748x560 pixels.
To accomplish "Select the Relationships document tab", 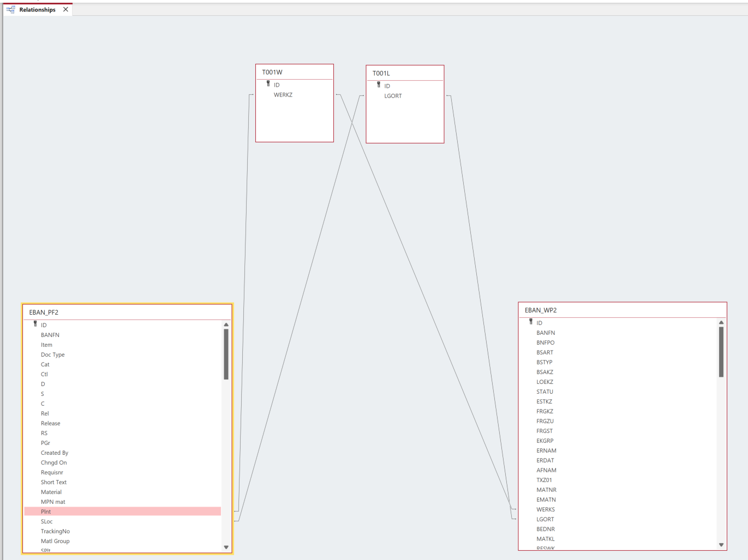I will coord(37,10).
